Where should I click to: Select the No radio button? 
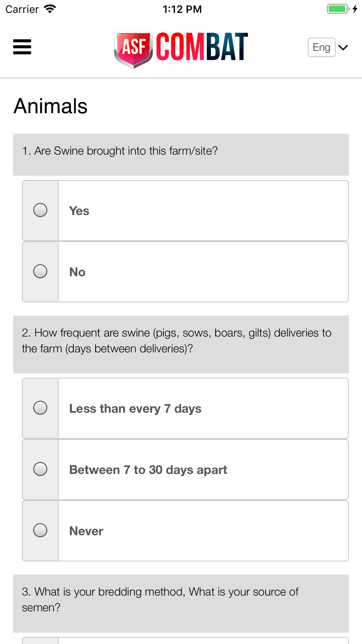[x=40, y=271]
